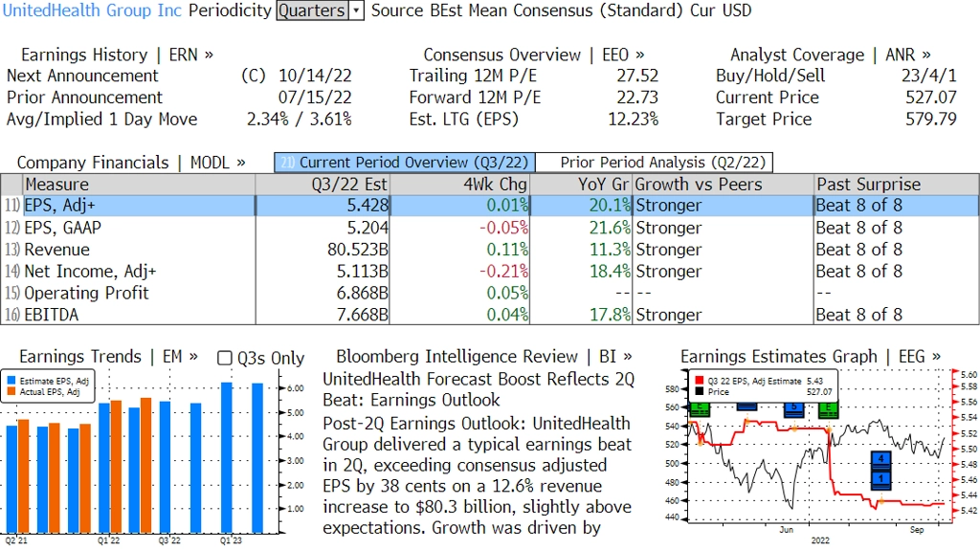Switch to Prior Period Analysis (Q2/22) tab
The width and height of the screenshot is (980, 549).
click(x=655, y=163)
